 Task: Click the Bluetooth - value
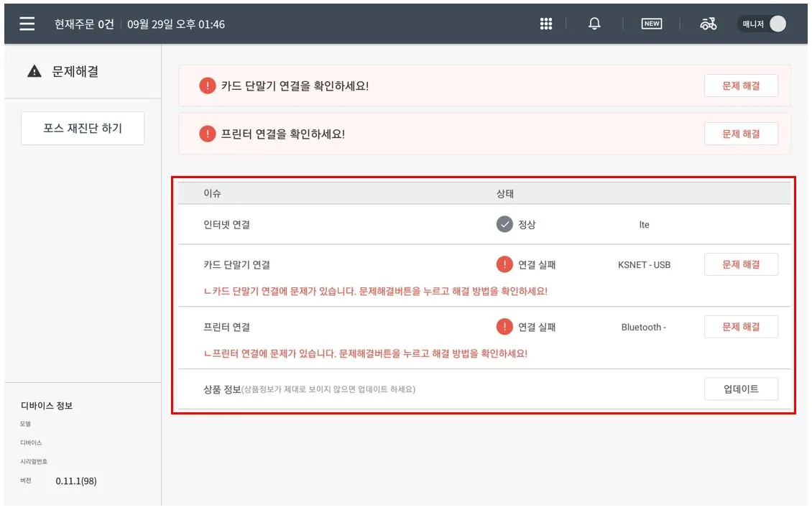click(x=644, y=328)
